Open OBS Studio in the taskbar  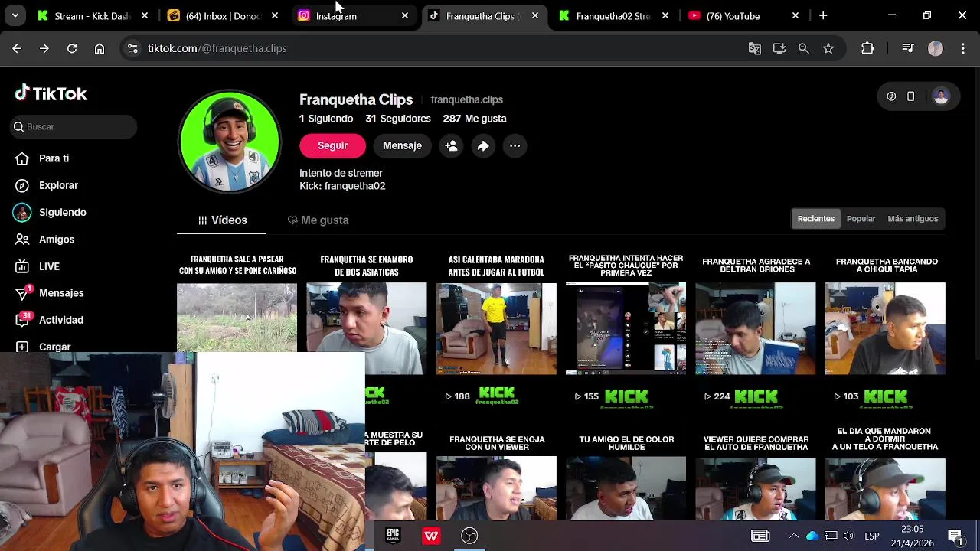[469, 536]
